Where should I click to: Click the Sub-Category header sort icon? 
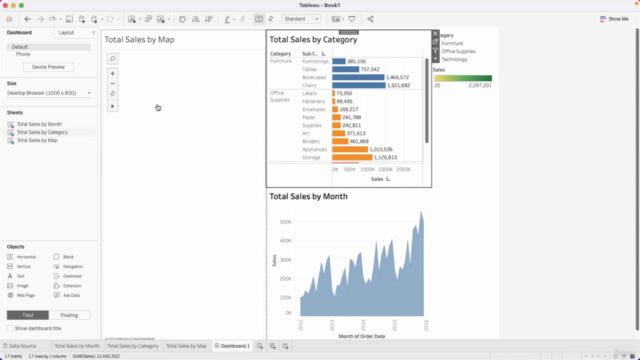[323, 53]
